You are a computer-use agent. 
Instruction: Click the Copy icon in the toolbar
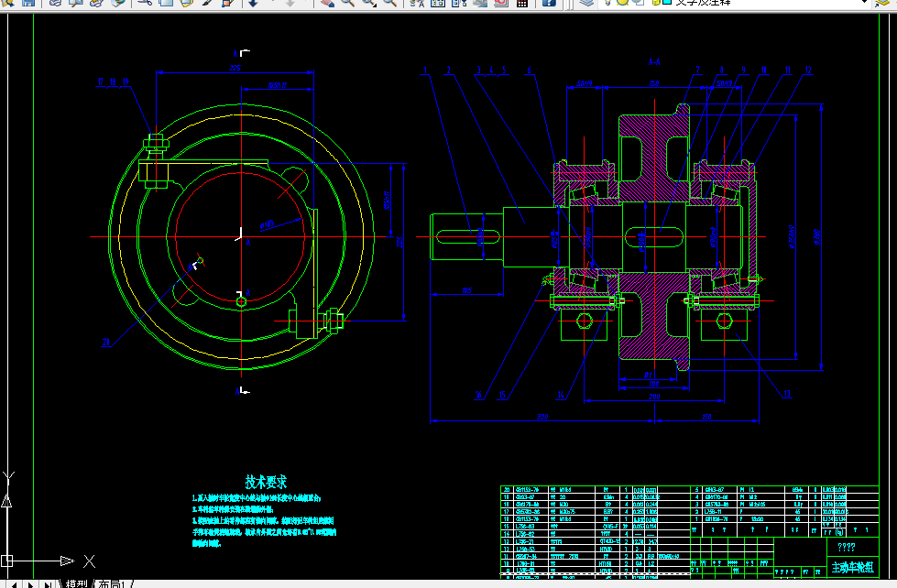165,3
